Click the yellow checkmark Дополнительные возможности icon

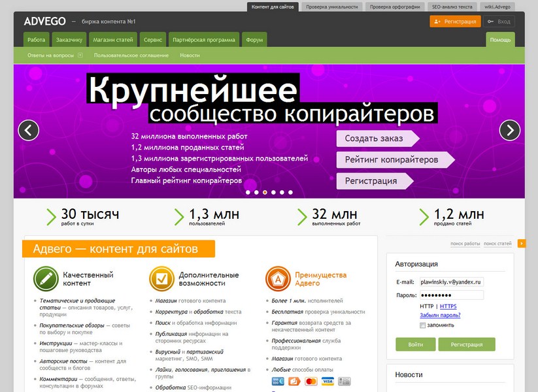click(x=162, y=279)
